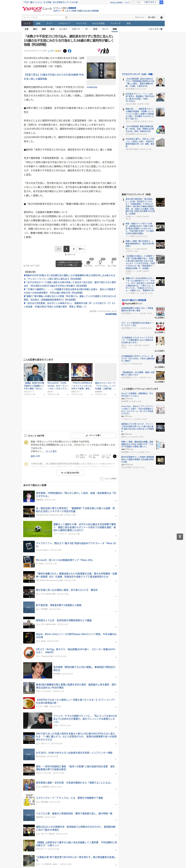The width and height of the screenshot is (186, 868).
Task: Open 激動のJ1福岡GK陣 soccer article
Action: (x=85, y=527)
